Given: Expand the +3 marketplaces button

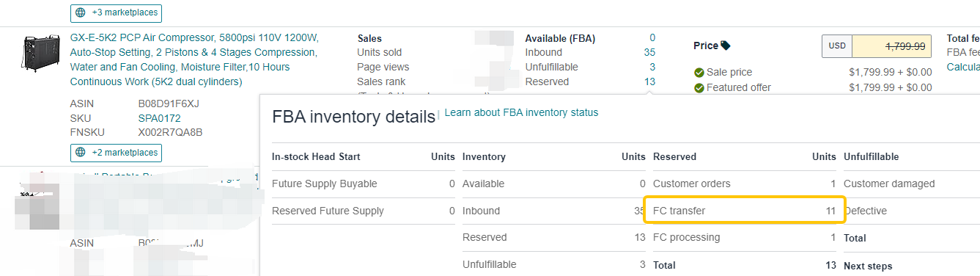Looking at the screenshot, I should pyautogui.click(x=116, y=12).
